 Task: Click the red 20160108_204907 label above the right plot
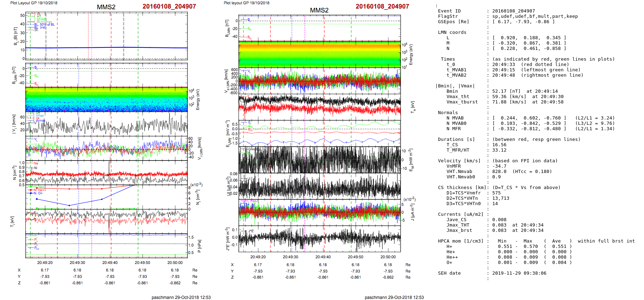[382, 6]
